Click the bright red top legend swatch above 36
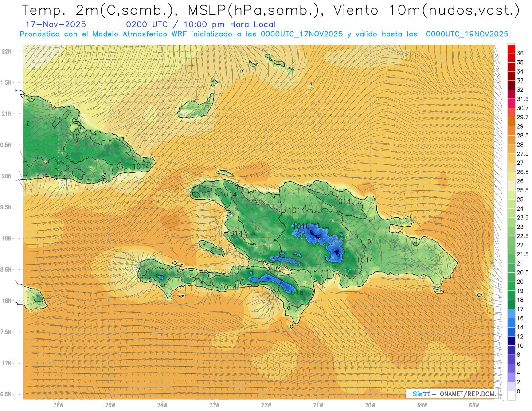The height and width of the screenshot is (411, 532). click(x=511, y=49)
